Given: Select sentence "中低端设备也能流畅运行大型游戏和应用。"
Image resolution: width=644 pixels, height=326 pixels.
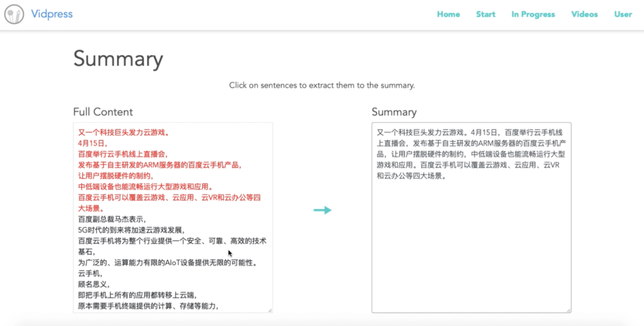Looking at the screenshot, I should pos(145,187).
